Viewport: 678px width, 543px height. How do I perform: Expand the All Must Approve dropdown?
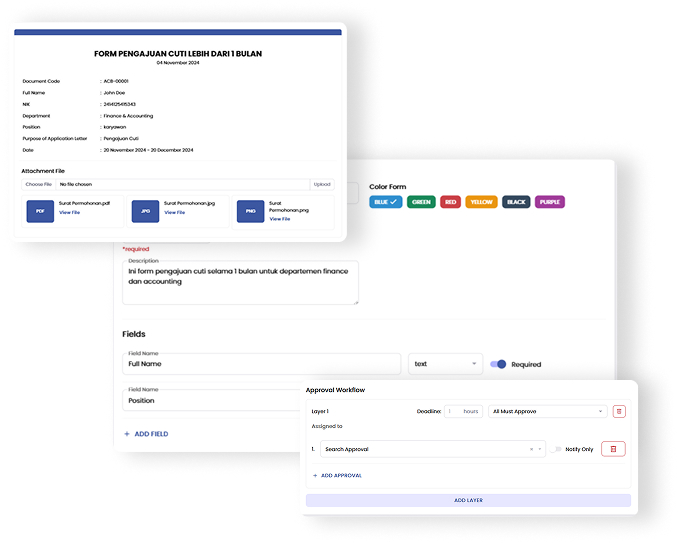tap(548, 411)
